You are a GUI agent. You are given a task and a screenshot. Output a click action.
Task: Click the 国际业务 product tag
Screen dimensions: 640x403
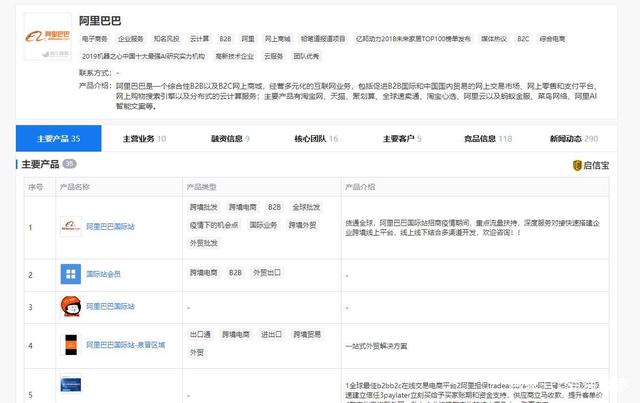pyautogui.click(x=263, y=225)
